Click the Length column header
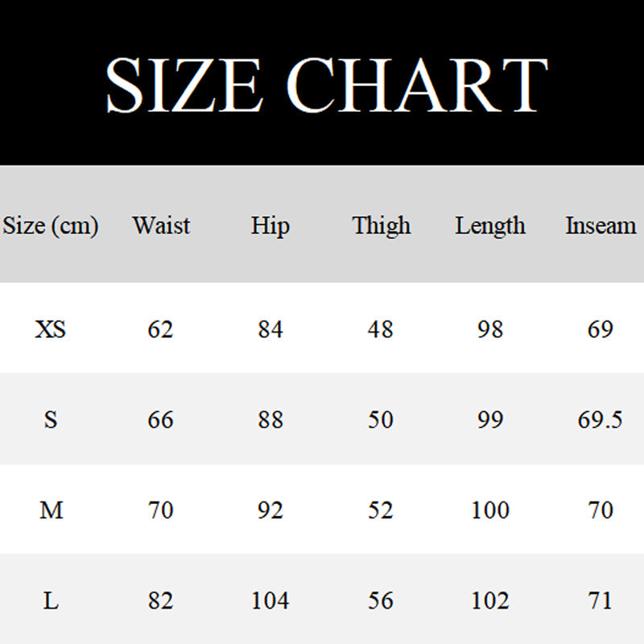 [x=490, y=226]
